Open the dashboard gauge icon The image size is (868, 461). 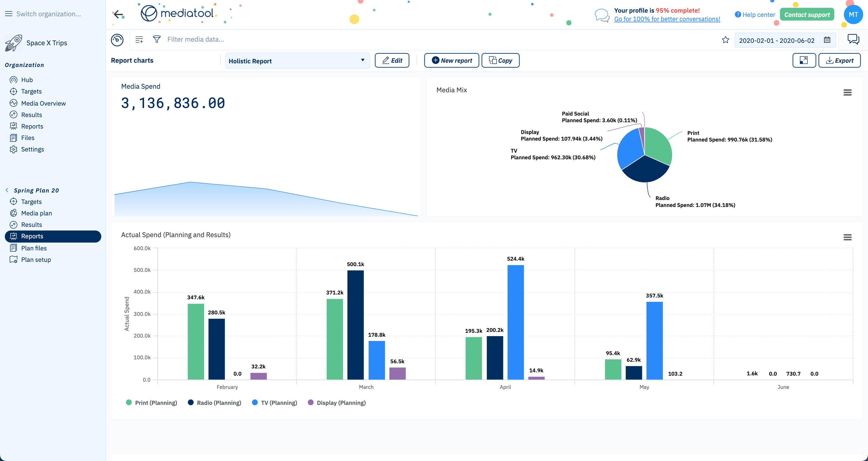pyautogui.click(x=117, y=40)
